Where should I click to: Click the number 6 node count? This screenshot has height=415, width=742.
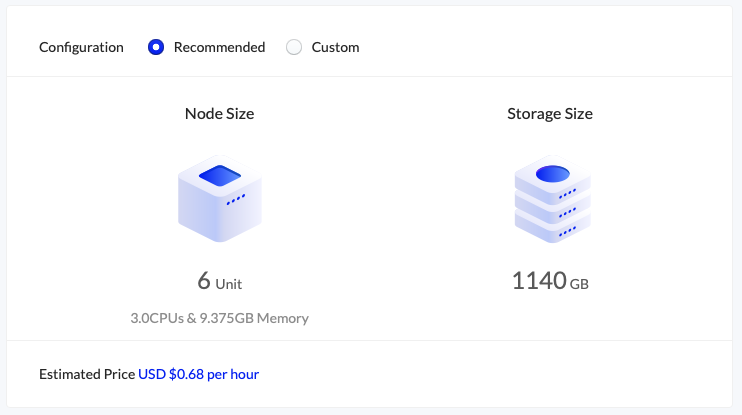coord(204,281)
